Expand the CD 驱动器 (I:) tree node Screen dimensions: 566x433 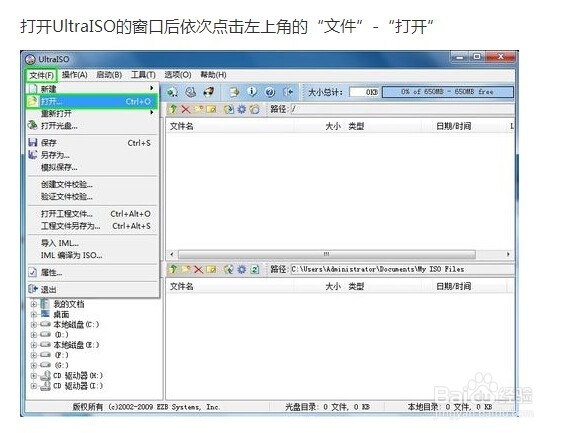34,386
